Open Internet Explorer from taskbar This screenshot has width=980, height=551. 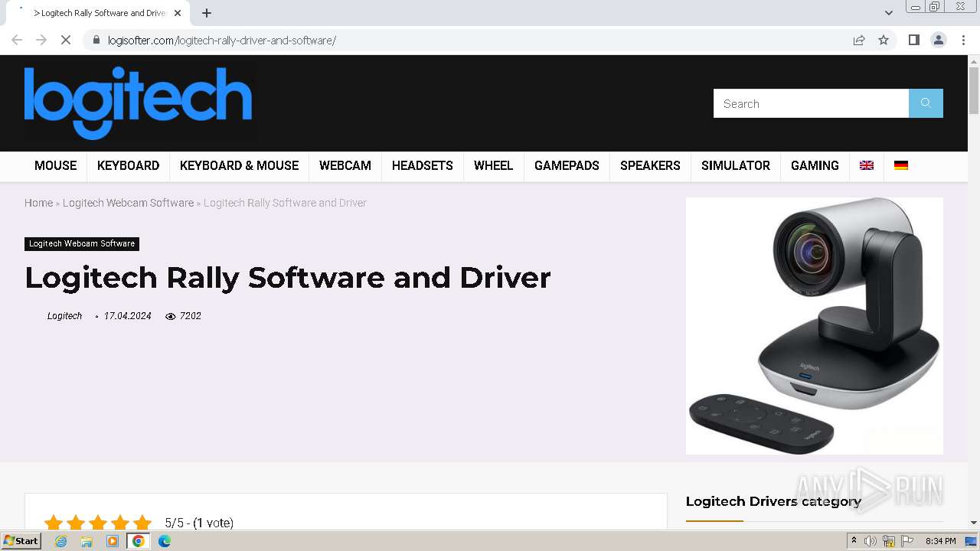pyautogui.click(x=61, y=541)
